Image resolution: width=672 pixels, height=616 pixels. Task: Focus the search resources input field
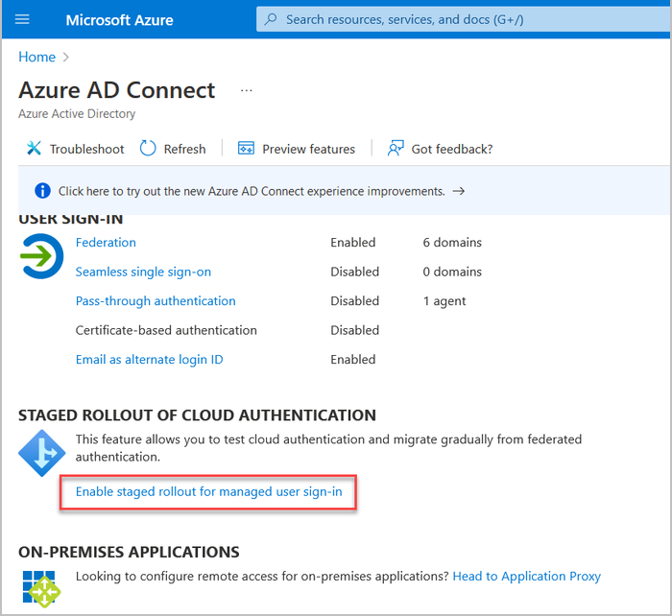(x=464, y=20)
